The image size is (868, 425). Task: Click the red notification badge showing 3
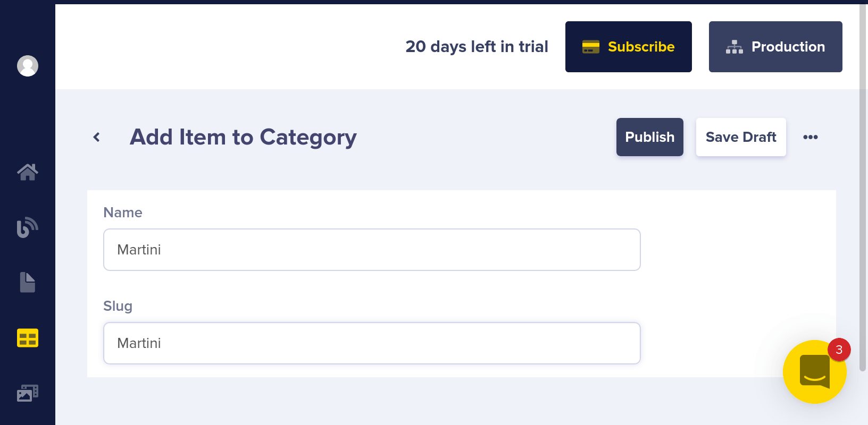click(x=839, y=350)
